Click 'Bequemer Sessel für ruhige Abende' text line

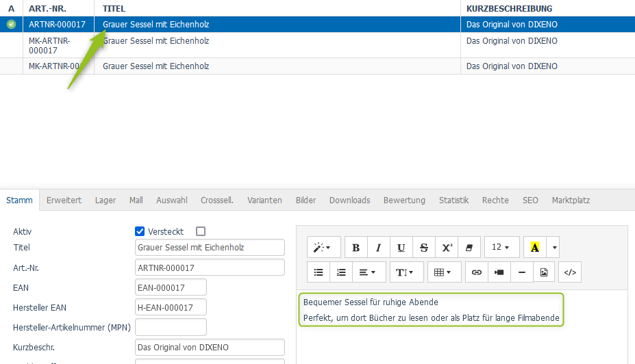pos(371,302)
